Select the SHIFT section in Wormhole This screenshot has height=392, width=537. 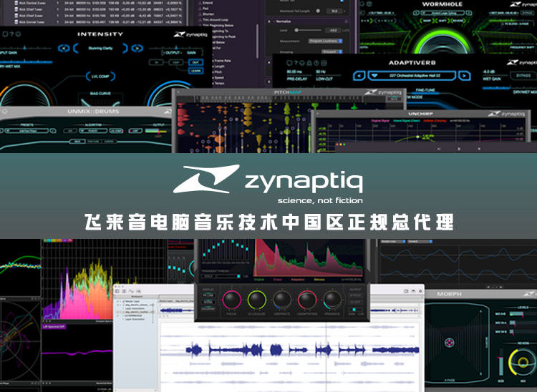(442, 21)
